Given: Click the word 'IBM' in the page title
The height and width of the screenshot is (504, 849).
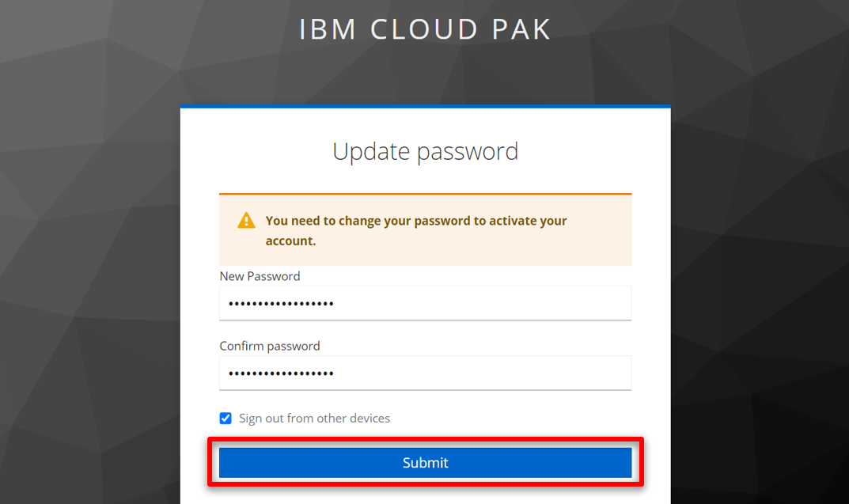Looking at the screenshot, I should [328, 29].
